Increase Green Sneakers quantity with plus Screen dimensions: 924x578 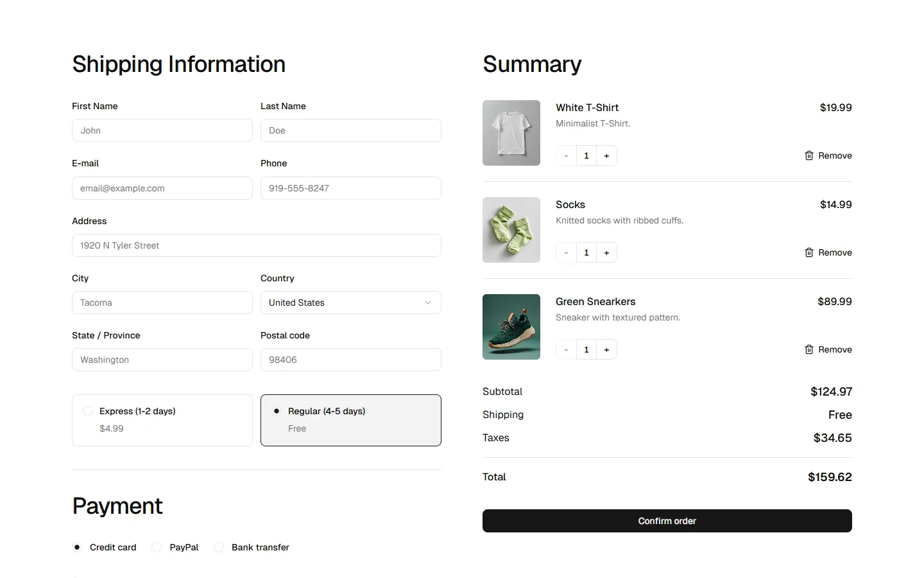606,349
